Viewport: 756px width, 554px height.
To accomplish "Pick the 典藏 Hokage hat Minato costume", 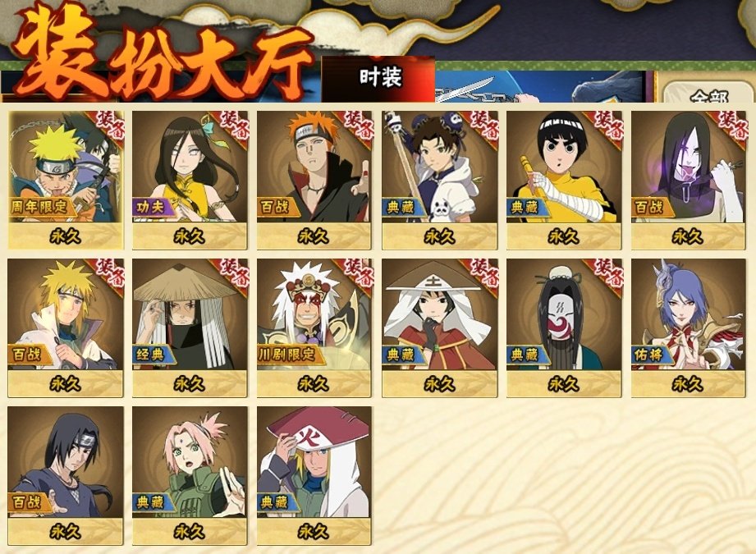I will click(x=314, y=476).
